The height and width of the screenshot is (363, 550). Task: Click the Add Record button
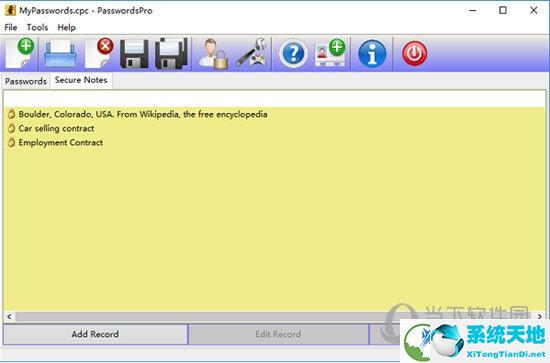pyautogui.click(x=95, y=334)
